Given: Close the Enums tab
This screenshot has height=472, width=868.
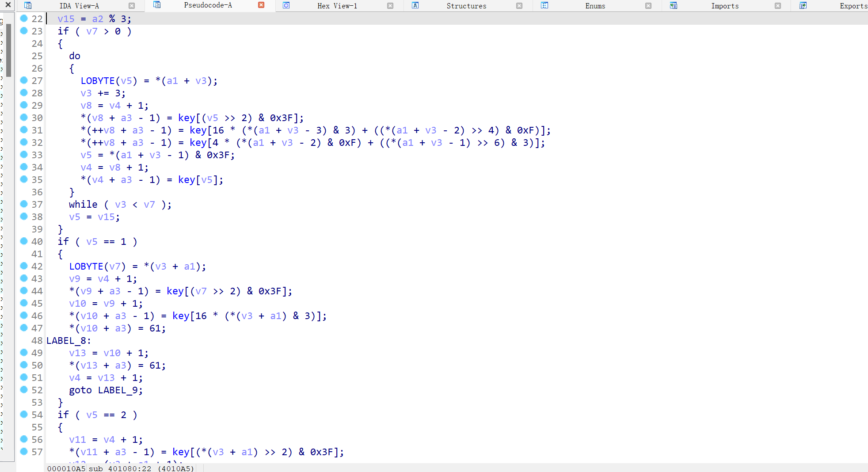Looking at the screenshot, I should 648,6.
